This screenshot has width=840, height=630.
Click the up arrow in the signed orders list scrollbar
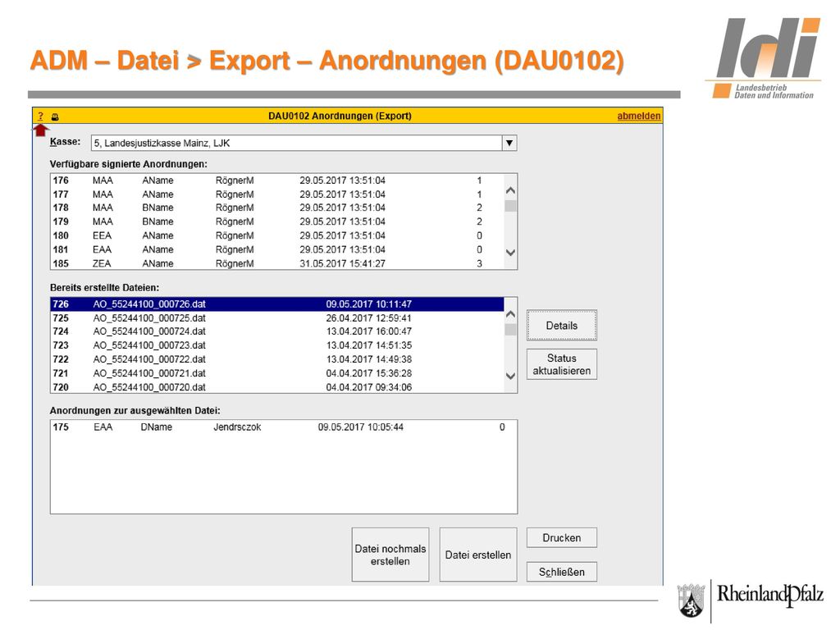click(510, 190)
